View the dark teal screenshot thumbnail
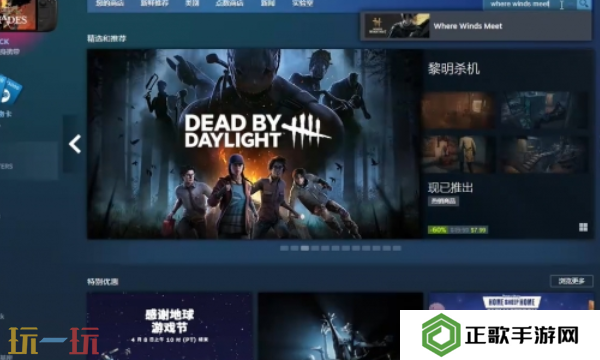Viewport: 600px width, 360px height. pos(545,110)
